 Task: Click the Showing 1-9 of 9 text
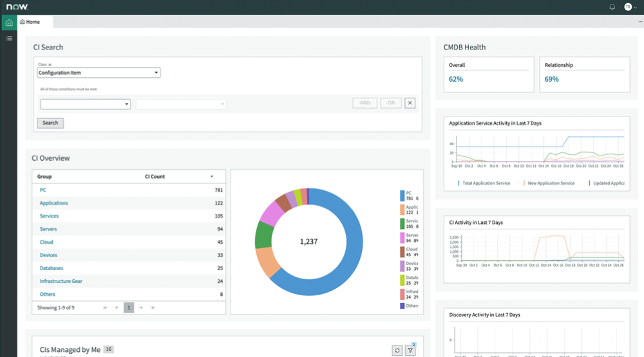[56, 307]
